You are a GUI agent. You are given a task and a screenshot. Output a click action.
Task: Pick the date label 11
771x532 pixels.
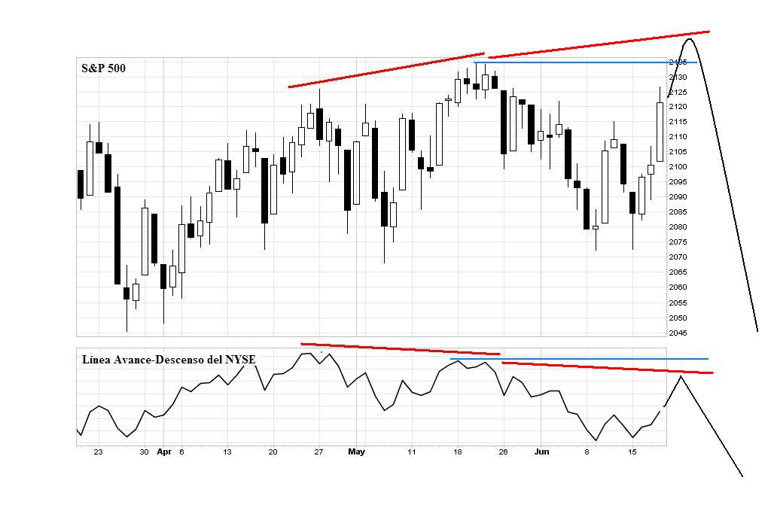(x=412, y=452)
